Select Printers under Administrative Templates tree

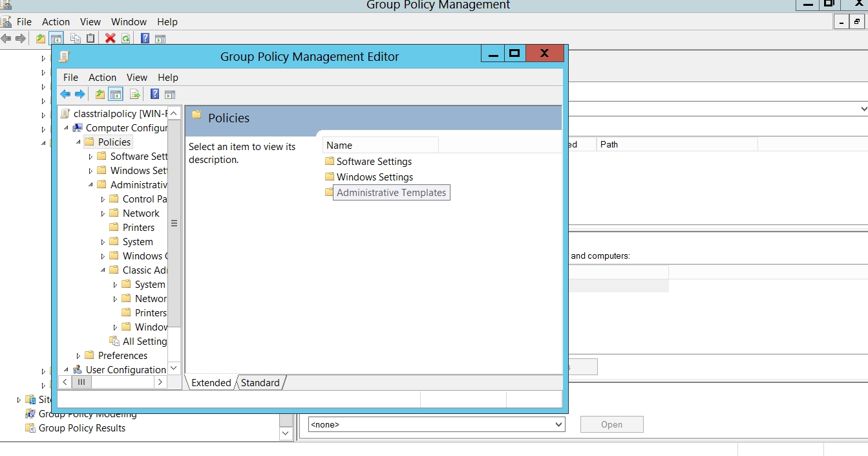138,228
